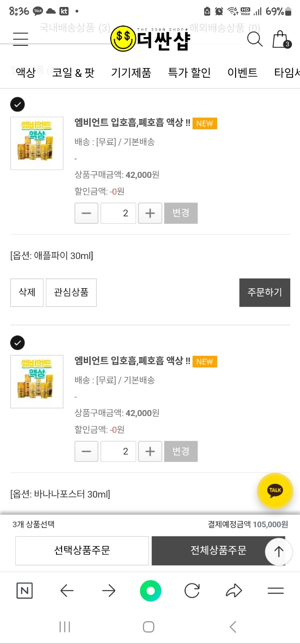The height and width of the screenshot is (644, 300).
Task: Tap the search magnifier icon
Action: tap(255, 39)
